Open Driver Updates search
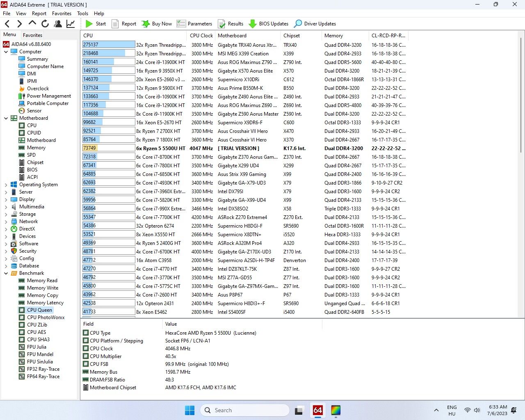Image resolution: width=525 pixels, height=420 pixels. coord(315,24)
